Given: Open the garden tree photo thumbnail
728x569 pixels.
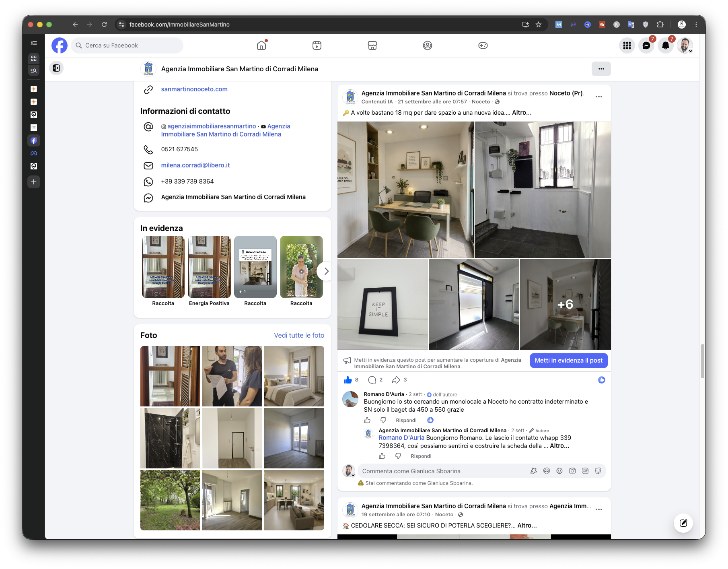Looking at the screenshot, I should tap(170, 500).
